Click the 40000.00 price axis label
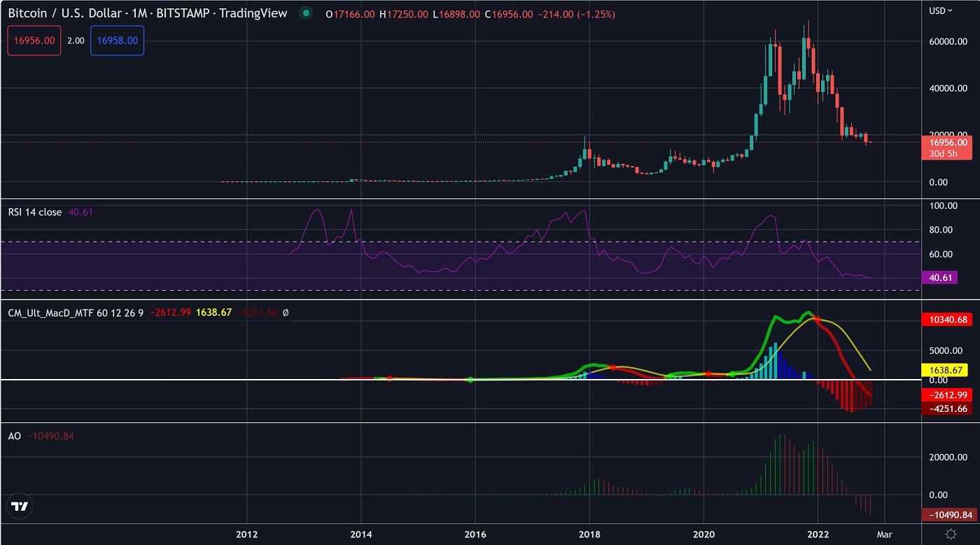Viewport: 980px width, 545px height. point(948,88)
